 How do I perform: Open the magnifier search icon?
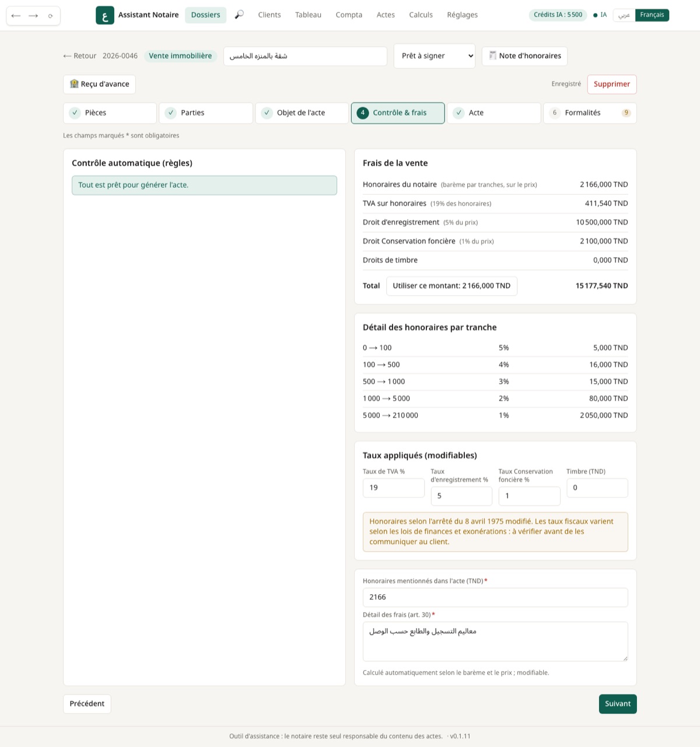click(239, 15)
